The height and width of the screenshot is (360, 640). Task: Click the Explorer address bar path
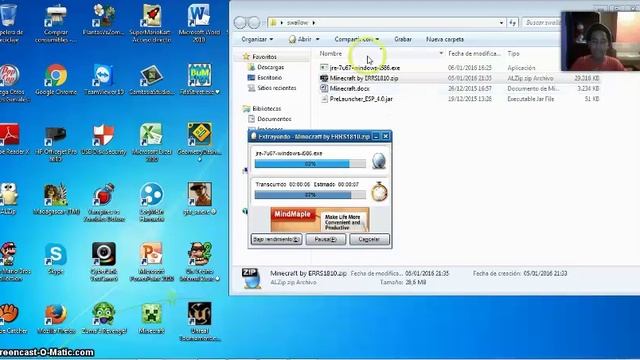tap(386, 22)
